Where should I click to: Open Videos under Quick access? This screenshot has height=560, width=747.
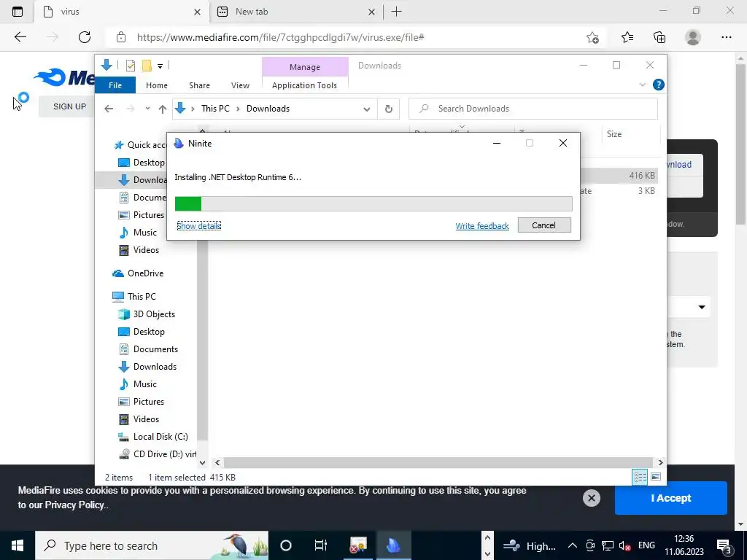tap(139, 250)
